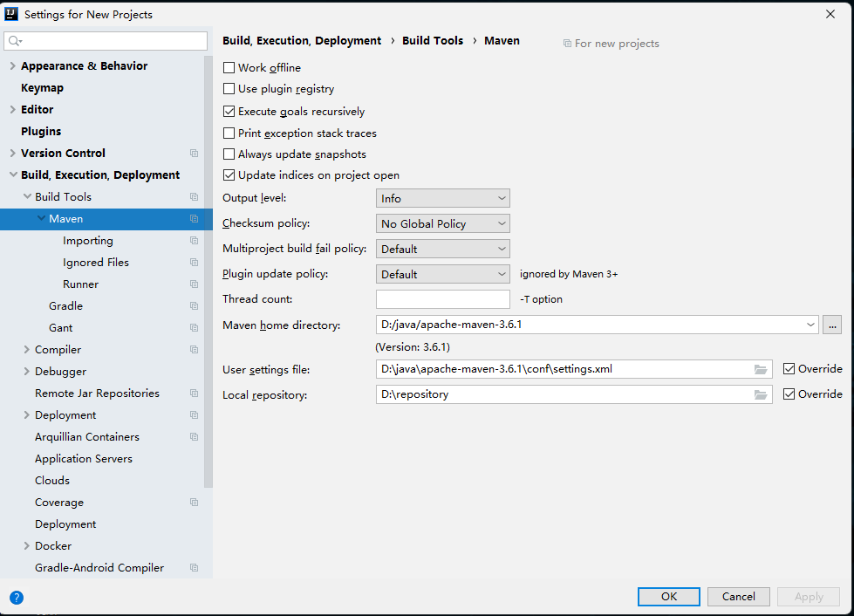854x616 pixels.
Task: Open the Runner settings page
Action: tap(80, 284)
